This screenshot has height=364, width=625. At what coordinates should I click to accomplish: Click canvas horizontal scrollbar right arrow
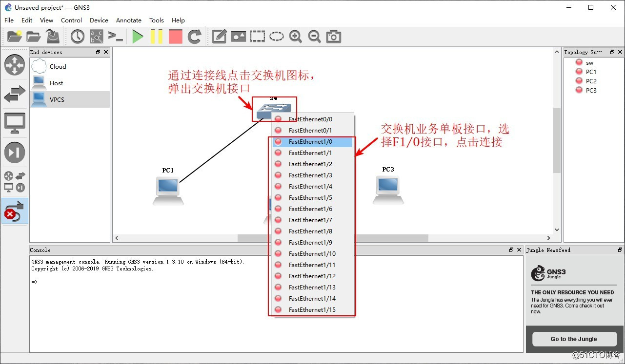549,238
